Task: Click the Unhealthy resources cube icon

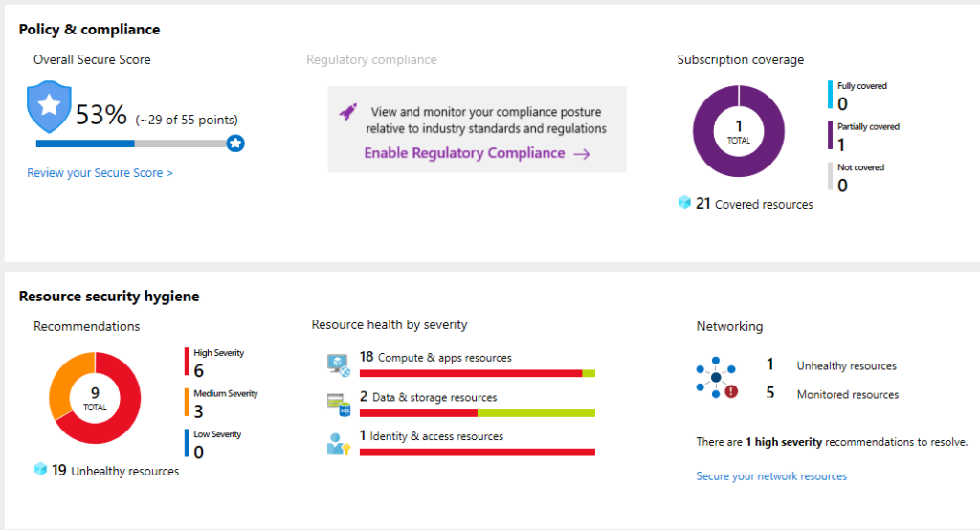Action: [40, 470]
